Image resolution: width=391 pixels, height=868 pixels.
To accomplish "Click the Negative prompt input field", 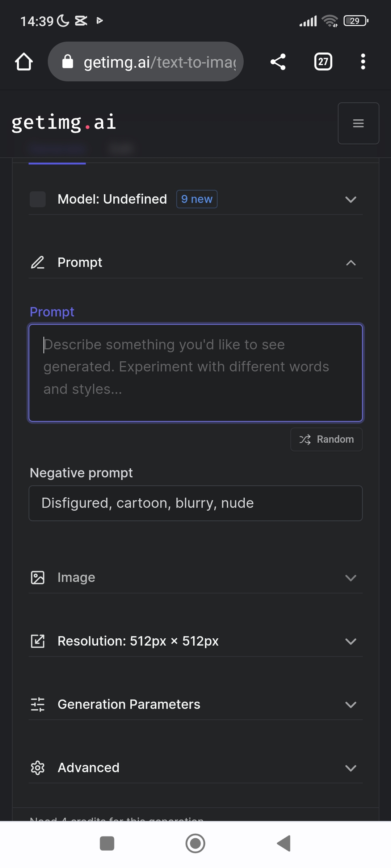I will (x=195, y=503).
